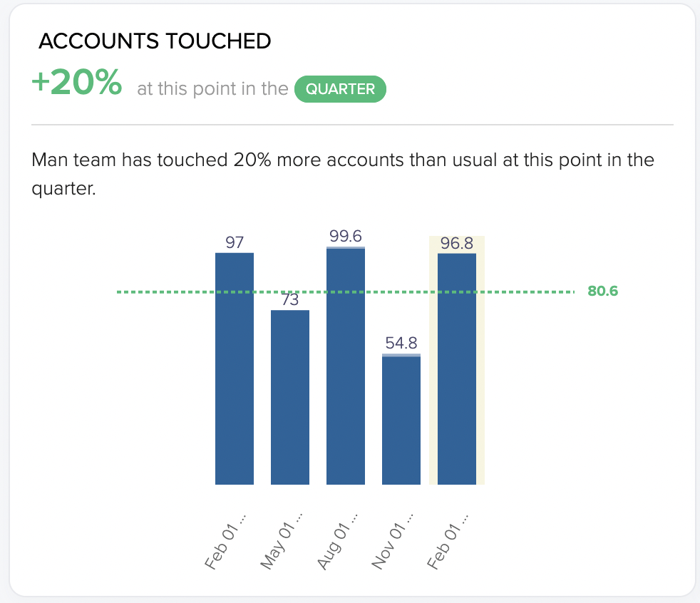Viewport: 700px width, 603px height.
Task: Select the Nov 01 bar showing 54.8
Action: (401, 419)
